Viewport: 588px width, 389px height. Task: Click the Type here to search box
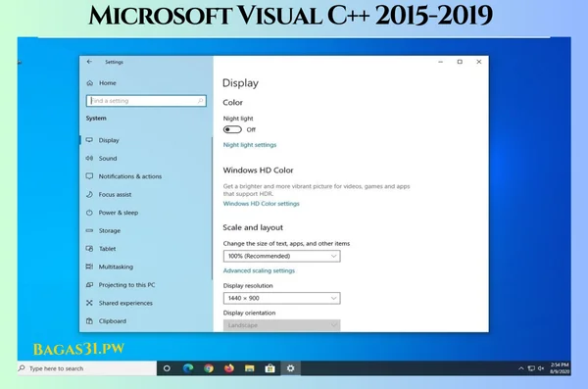[87, 368]
